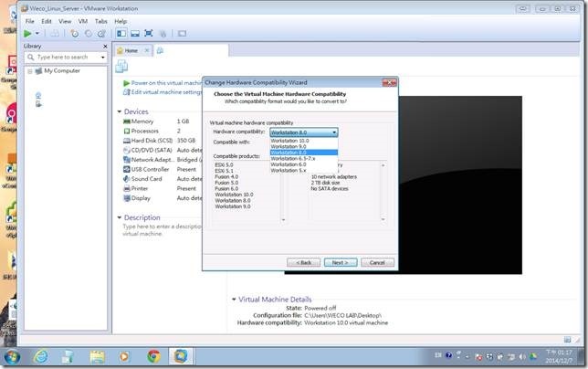
Task: Click the Sound Card device
Action: click(146, 179)
